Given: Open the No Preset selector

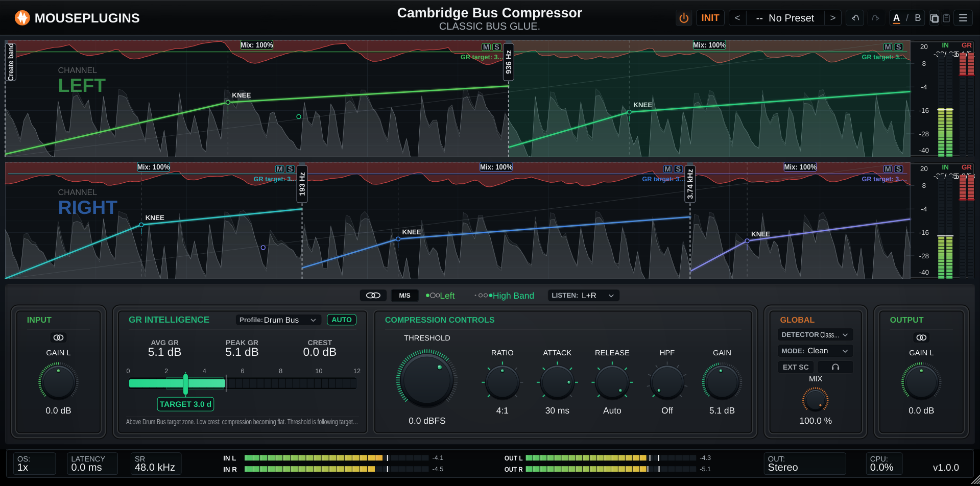Looking at the screenshot, I should point(785,18).
